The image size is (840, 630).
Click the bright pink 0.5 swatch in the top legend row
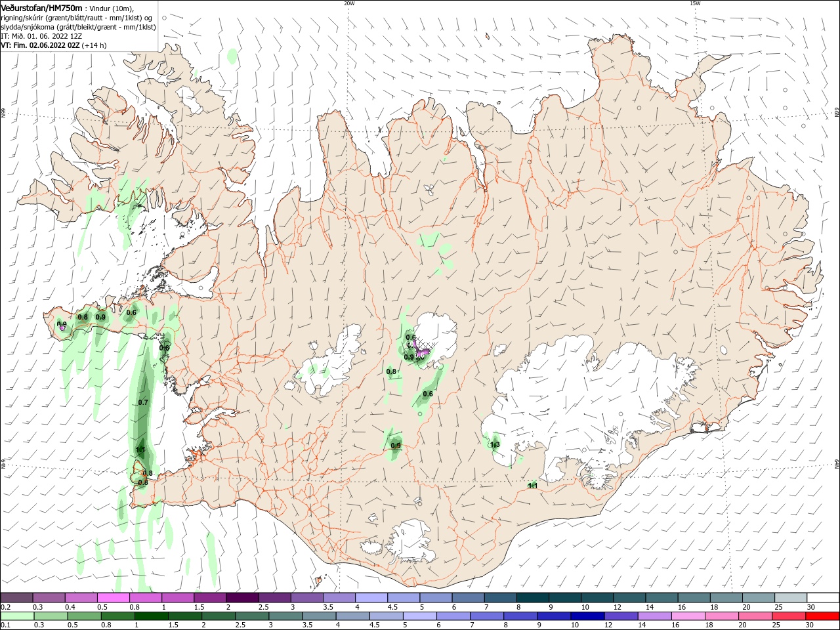pyautogui.click(x=113, y=598)
